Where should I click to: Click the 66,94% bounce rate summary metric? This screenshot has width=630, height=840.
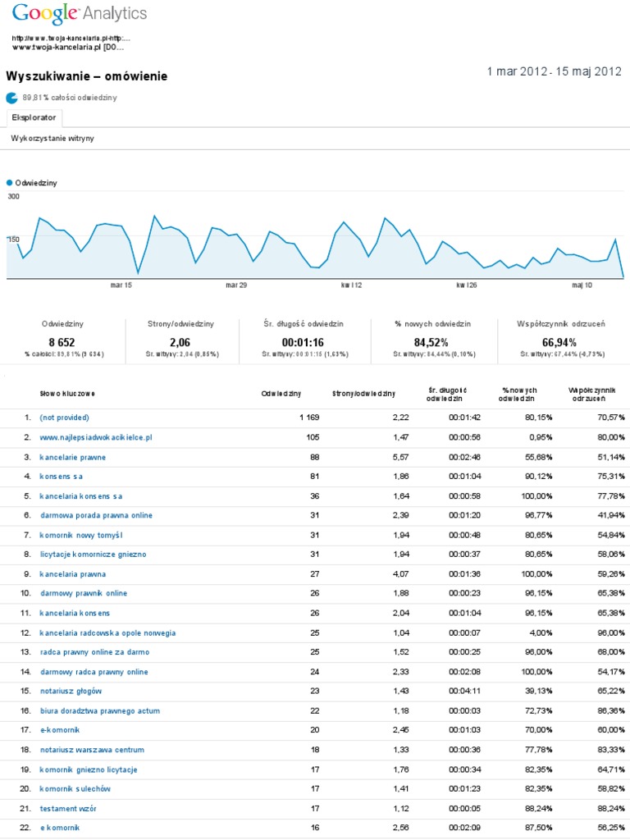coord(564,341)
